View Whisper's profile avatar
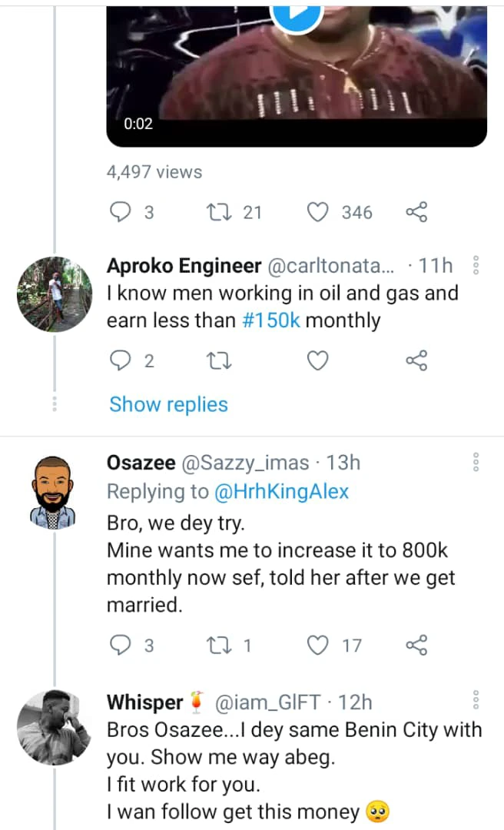The image size is (504, 830). [x=54, y=727]
